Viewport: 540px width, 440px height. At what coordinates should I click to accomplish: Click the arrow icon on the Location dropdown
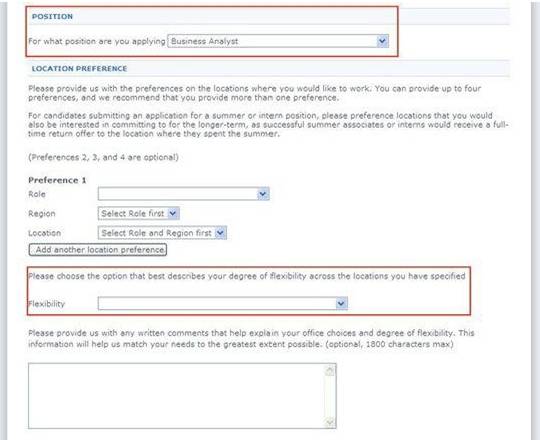point(220,233)
